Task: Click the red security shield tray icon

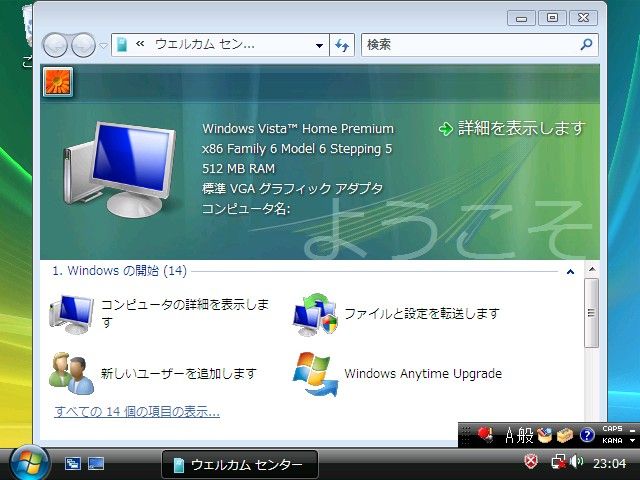Action: point(532,462)
